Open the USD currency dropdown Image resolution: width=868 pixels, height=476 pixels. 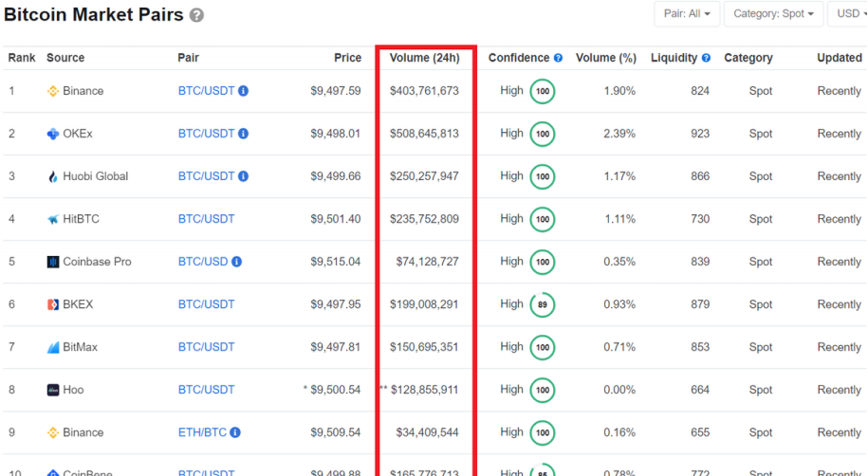tap(847, 14)
